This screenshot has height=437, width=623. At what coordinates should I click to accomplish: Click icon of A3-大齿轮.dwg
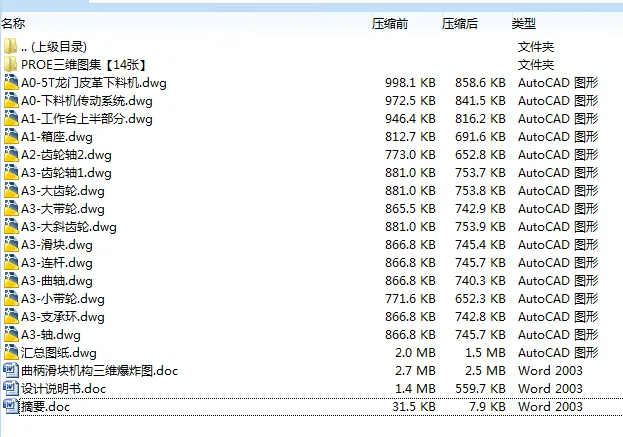tap(11, 190)
